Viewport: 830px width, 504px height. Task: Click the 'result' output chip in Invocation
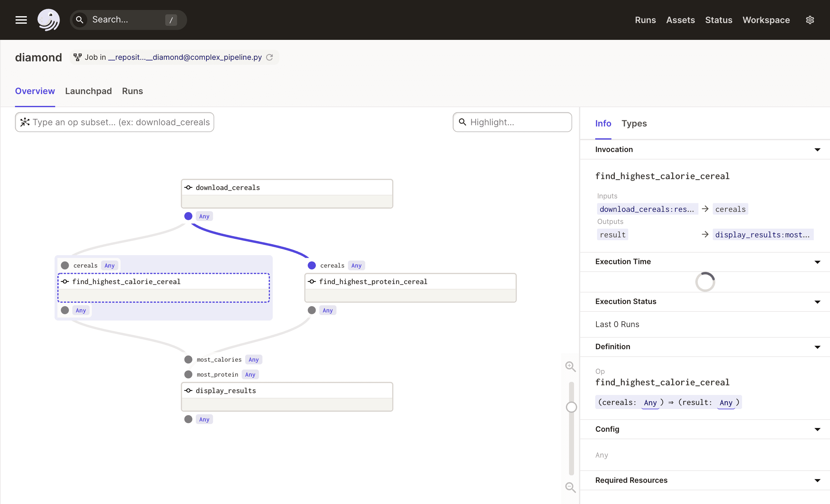coord(612,235)
